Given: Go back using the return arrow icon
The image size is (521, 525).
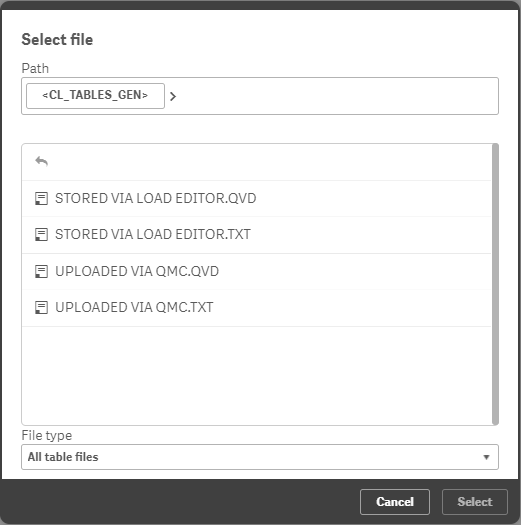Looking at the screenshot, I should coord(42,161).
